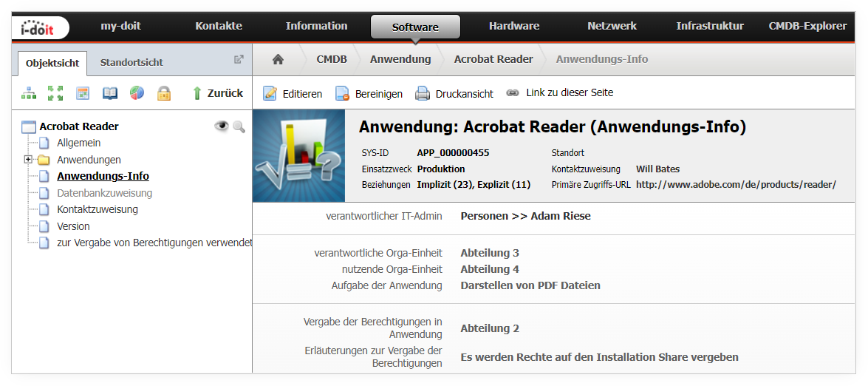868x386 pixels.
Task: Open the calendar-style list view icon
Action: point(83,93)
